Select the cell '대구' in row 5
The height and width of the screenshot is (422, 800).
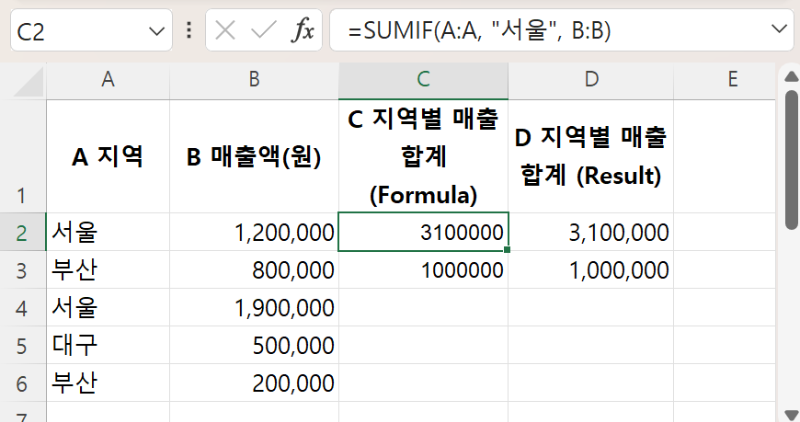pyautogui.click(x=108, y=345)
